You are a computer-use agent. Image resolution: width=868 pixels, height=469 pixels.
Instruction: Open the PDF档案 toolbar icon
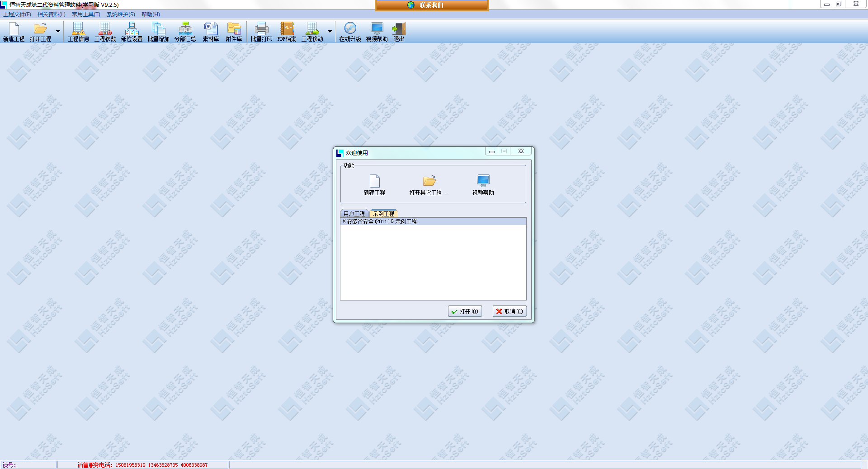pyautogui.click(x=287, y=32)
